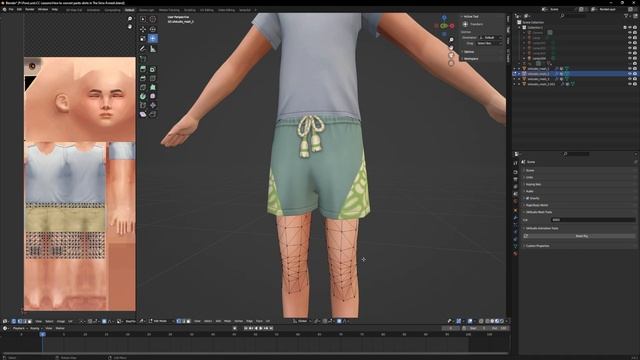Expand s4studio_mesh_1 in the outliner tree

[x=519, y=69]
